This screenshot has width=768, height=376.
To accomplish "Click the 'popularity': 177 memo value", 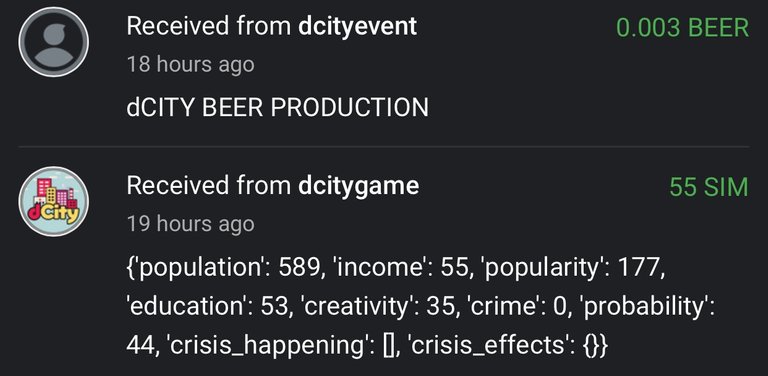I will pos(574,268).
